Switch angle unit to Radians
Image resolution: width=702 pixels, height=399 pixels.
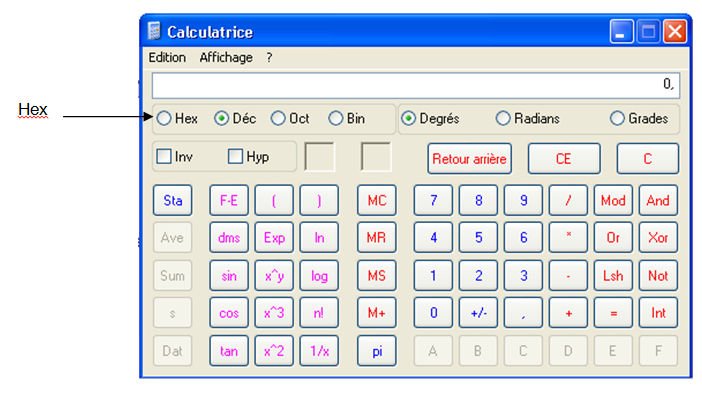coord(503,119)
